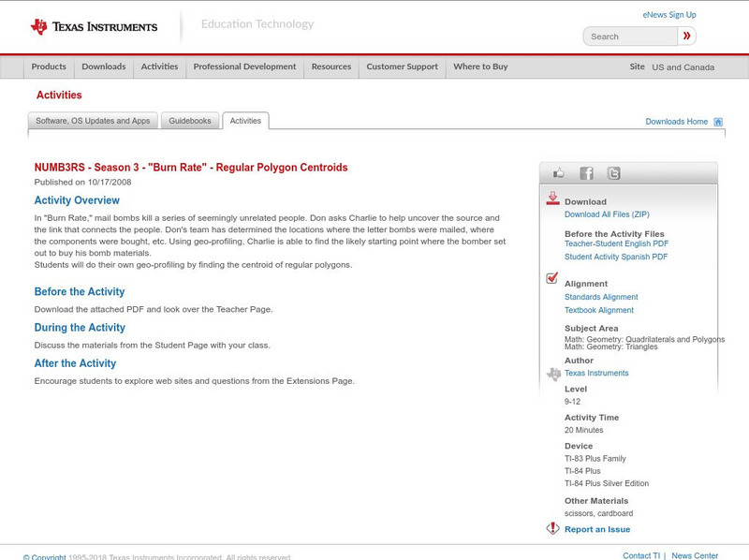Click '20 Minutes' activity time value

(x=583, y=430)
